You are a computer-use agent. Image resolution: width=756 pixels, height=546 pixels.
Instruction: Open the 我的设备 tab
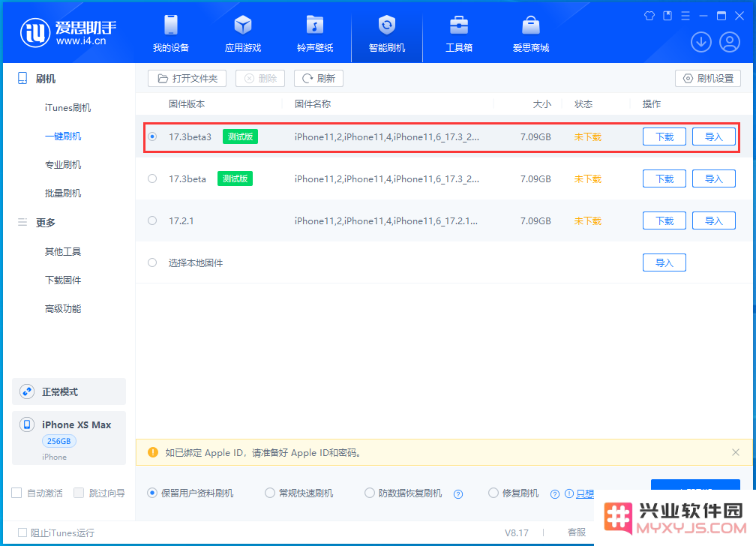[171, 34]
